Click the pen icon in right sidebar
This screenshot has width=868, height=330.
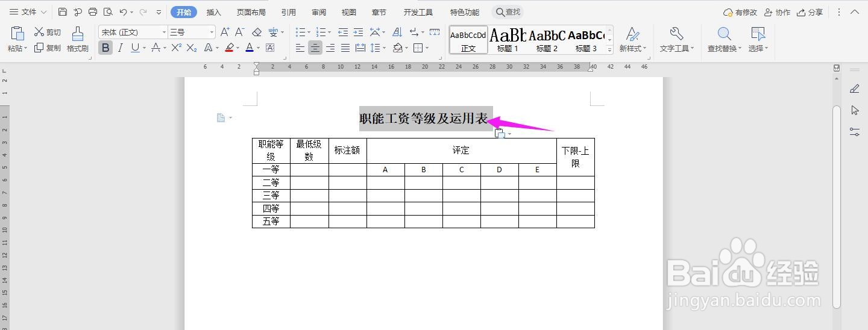[x=855, y=89]
